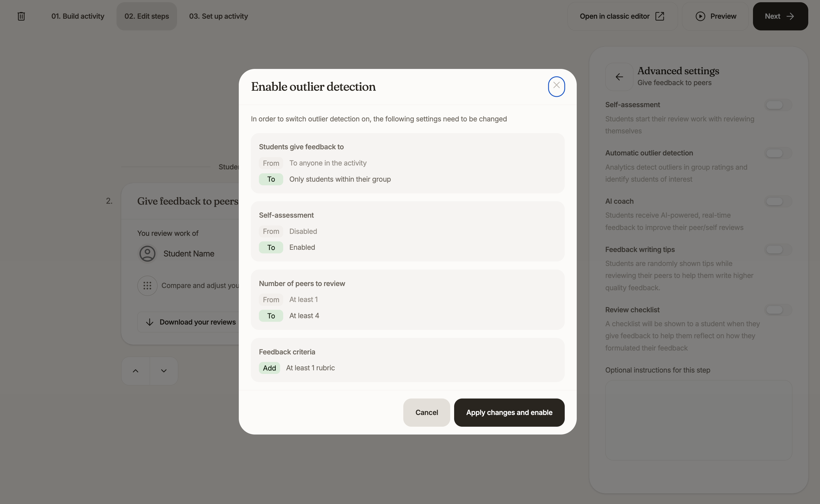Screen dimensions: 820x504
Task: Click the Preview play icon
Action: tap(700, 16)
